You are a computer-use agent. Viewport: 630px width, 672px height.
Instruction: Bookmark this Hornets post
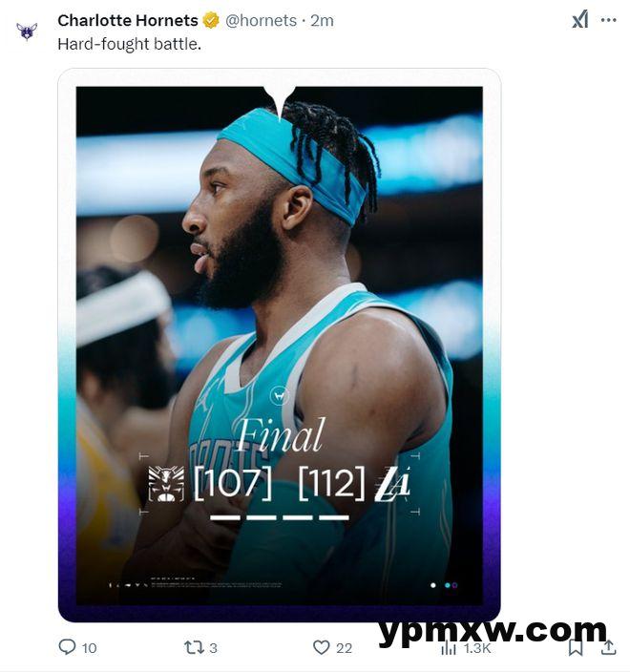pos(576,647)
